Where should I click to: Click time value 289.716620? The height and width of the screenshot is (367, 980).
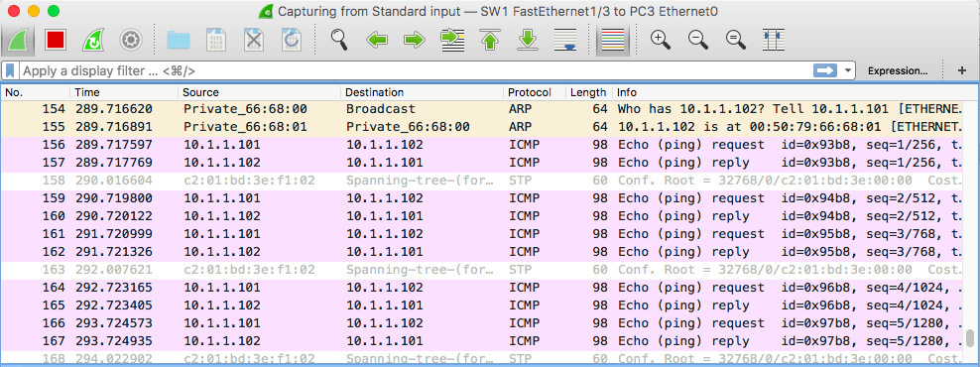coord(114,109)
